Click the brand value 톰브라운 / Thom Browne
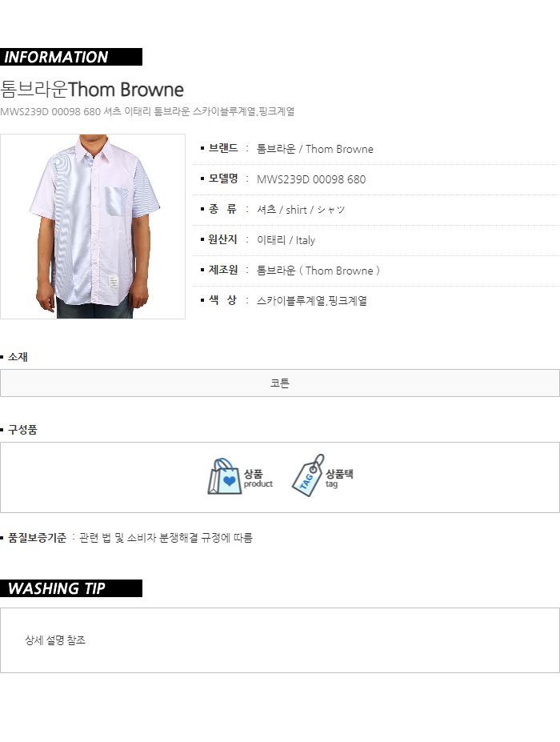The image size is (560, 742). 315,149
